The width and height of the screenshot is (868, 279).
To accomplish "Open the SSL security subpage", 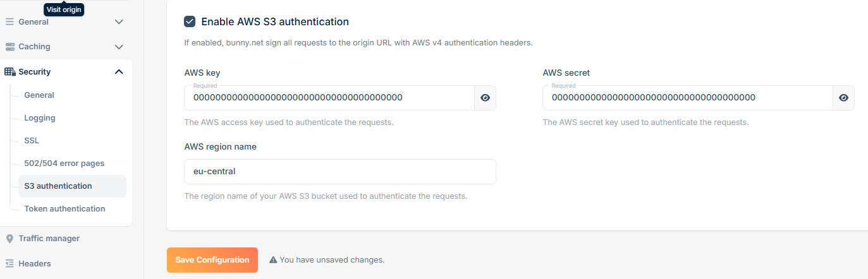I will pos(32,141).
